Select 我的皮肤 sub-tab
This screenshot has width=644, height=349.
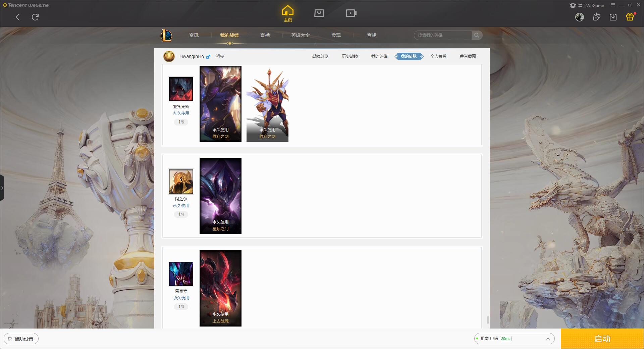click(x=409, y=56)
